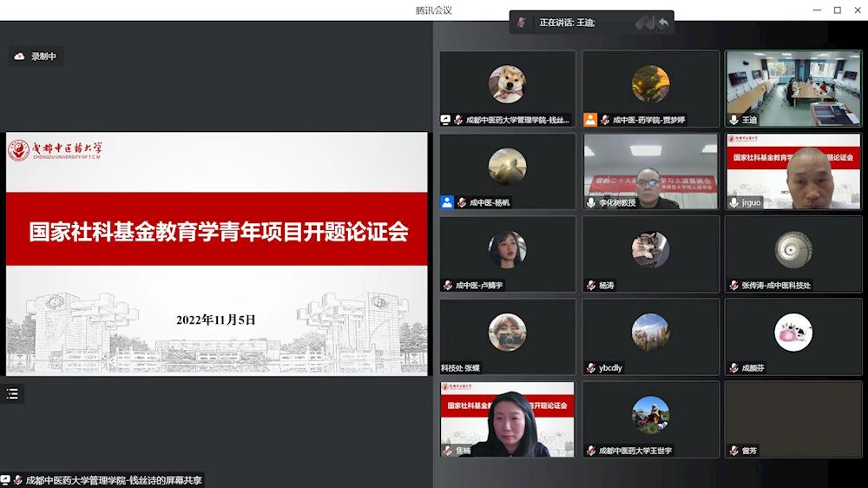Click the sunset avatar in the 成中医-杨帆 tile

point(507,167)
